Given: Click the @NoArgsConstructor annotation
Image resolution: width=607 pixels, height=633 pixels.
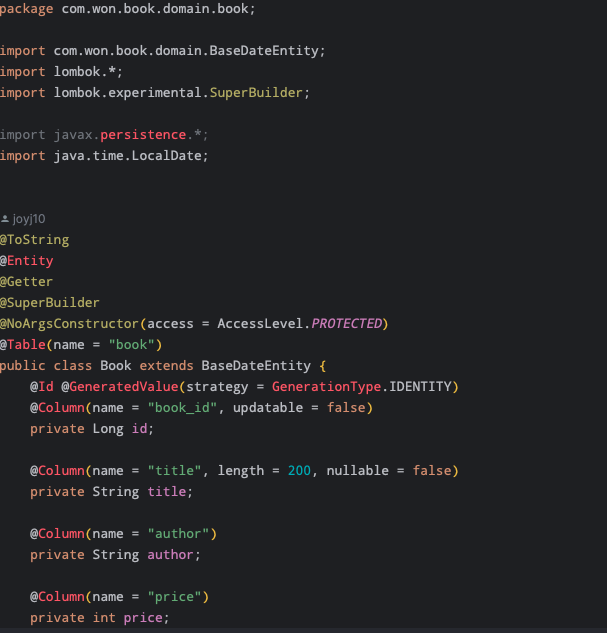Looking at the screenshot, I should pos(69,324).
